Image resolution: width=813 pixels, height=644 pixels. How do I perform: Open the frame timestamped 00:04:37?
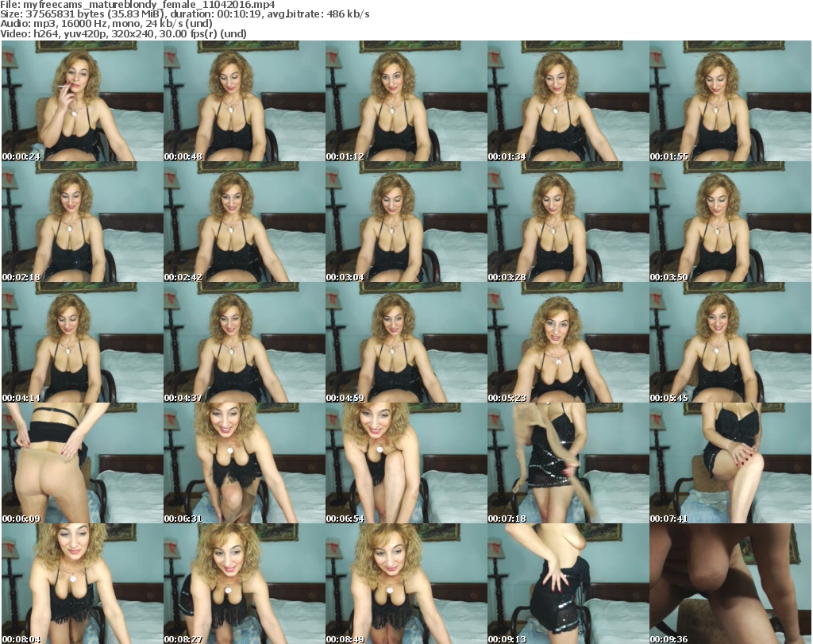coord(244,342)
